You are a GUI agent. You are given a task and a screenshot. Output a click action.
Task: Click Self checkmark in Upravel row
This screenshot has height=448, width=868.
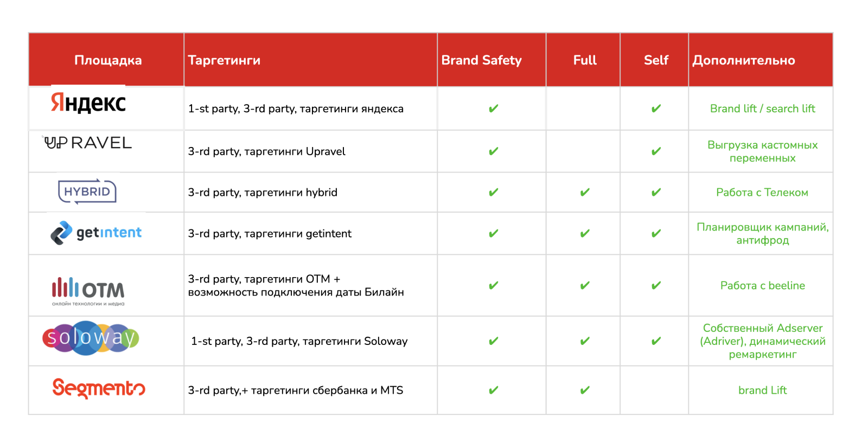(656, 151)
